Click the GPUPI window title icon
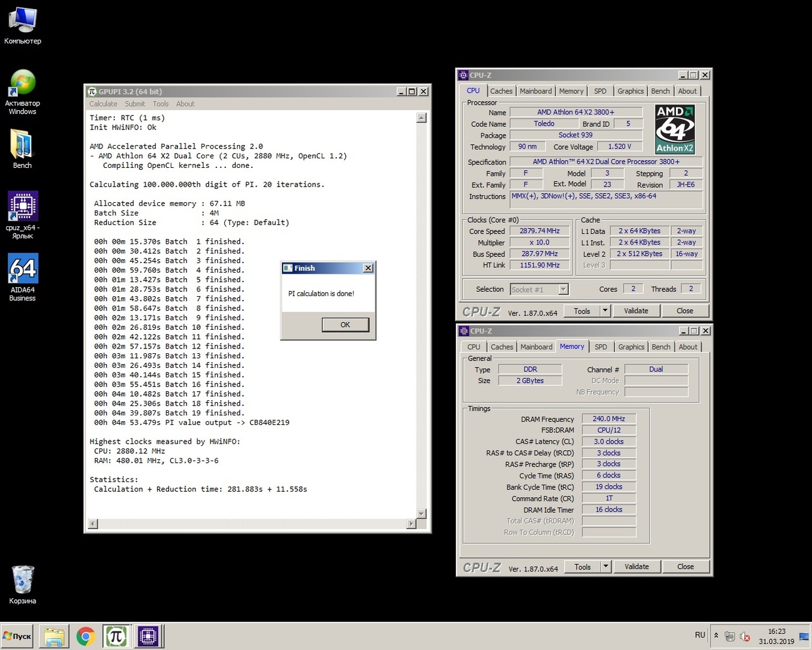The height and width of the screenshot is (650, 812). point(92,91)
